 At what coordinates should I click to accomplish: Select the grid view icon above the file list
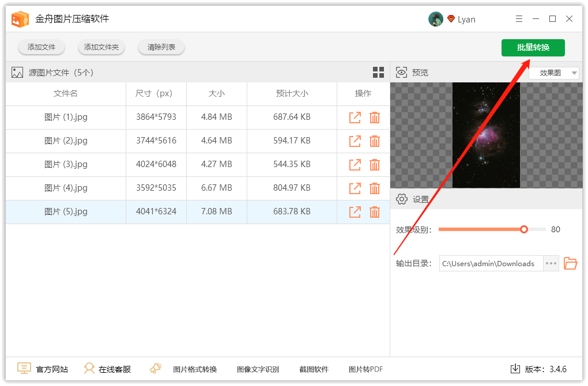pyautogui.click(x=378, y=72)
